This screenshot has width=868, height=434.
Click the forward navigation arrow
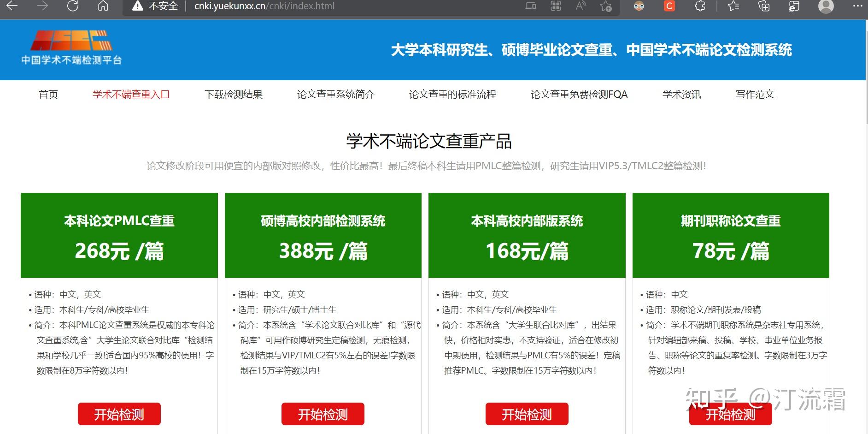point(42,7)
